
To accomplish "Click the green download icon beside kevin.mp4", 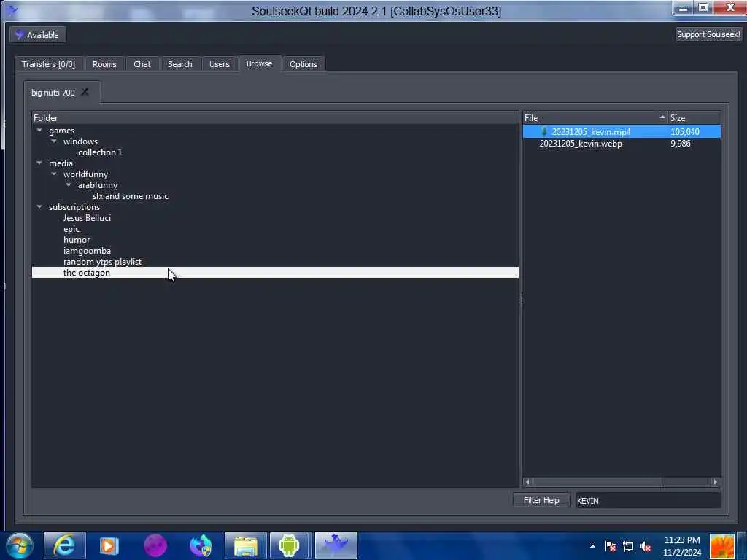I will 544,131.
